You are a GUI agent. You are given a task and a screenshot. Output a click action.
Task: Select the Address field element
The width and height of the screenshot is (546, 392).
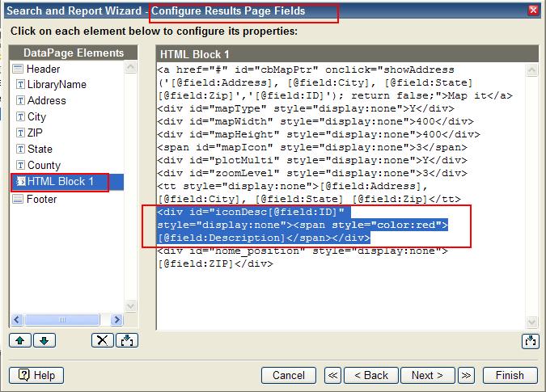(x=47, y=100)
